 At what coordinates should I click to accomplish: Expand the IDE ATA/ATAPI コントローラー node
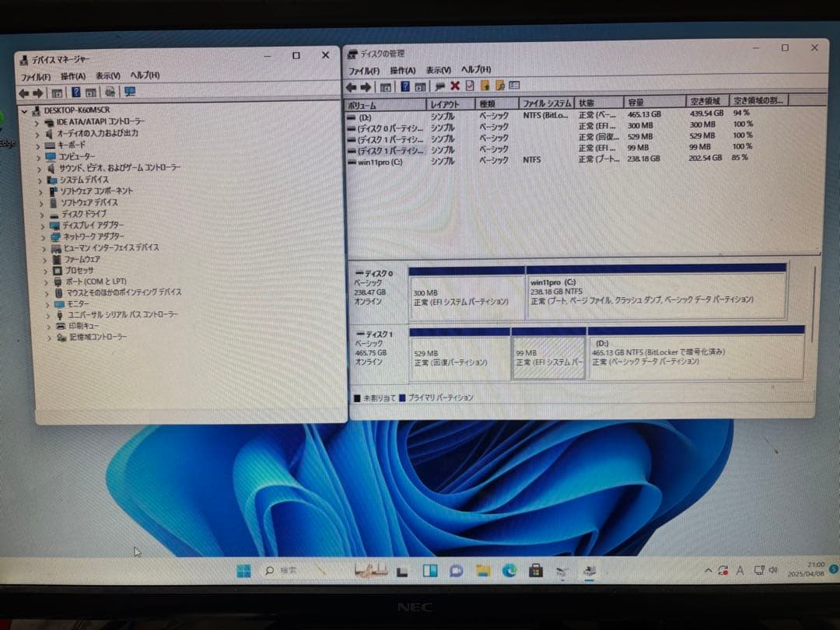(x=39, y=121)
